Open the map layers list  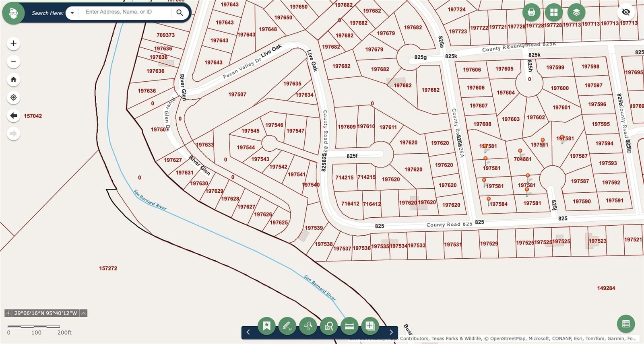576,12
